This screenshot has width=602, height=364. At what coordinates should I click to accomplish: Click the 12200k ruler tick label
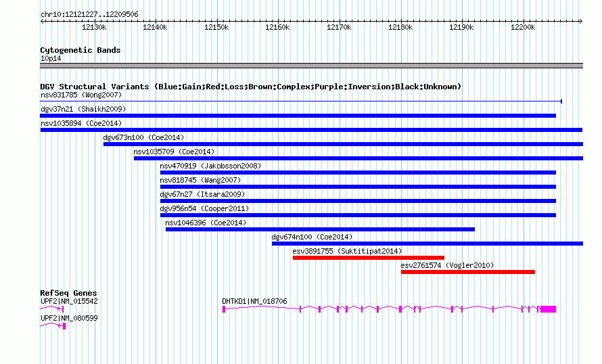click(x=523, y=27)
